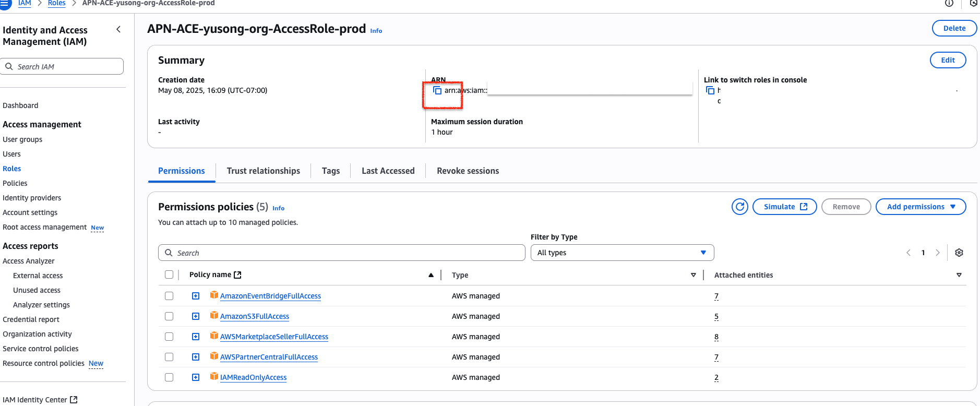Open permissions table settings gear

pyautogui.click(x=959, y=253)
